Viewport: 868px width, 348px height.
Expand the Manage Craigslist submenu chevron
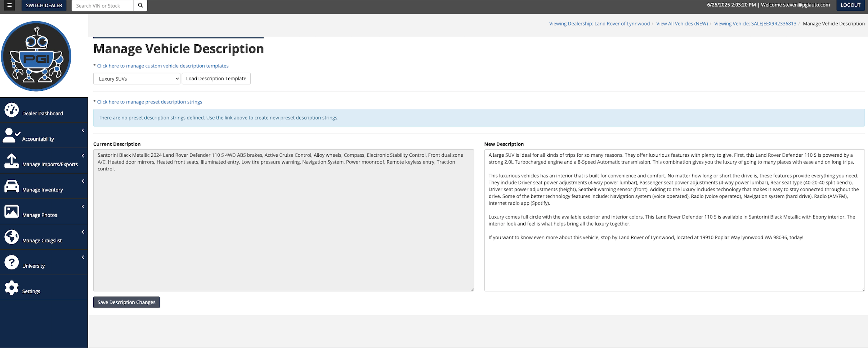click(x=83, y=232)
